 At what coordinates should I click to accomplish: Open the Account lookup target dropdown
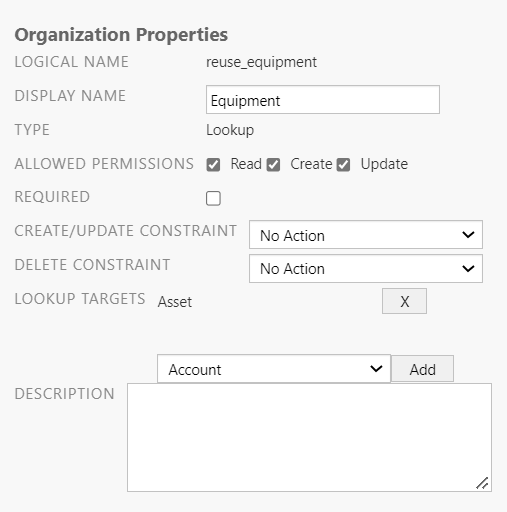click(x=274, y=369)
